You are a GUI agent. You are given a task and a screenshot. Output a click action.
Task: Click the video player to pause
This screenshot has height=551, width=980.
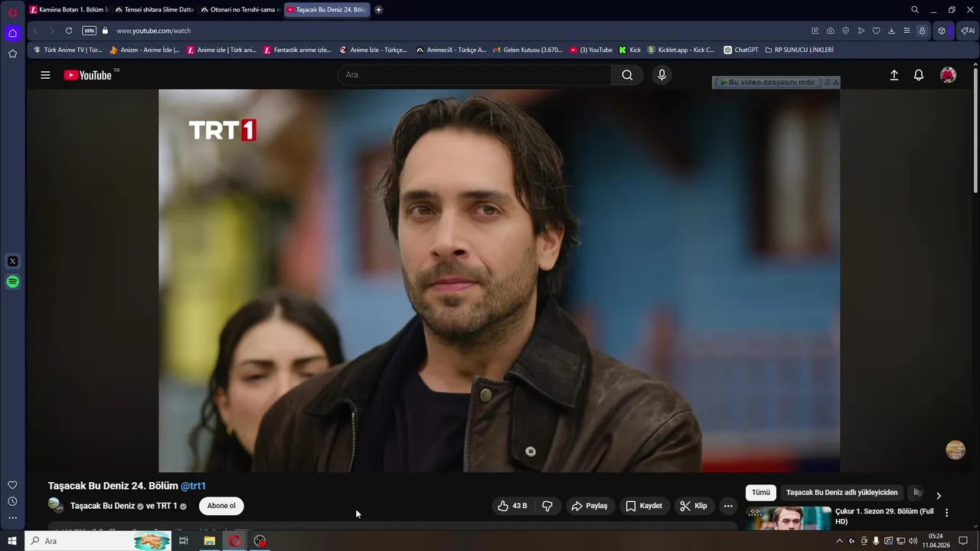pos(499,281)
